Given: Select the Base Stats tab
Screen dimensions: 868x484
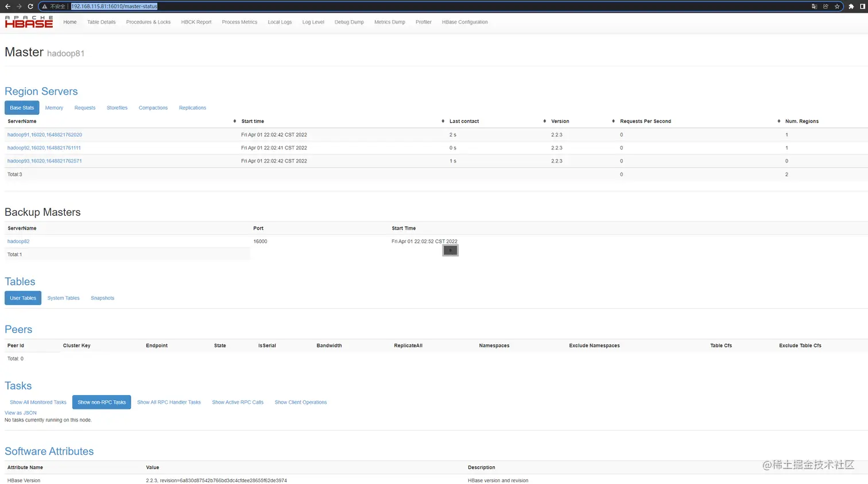Looking at the screenshot, I should [x=22, y=108].
